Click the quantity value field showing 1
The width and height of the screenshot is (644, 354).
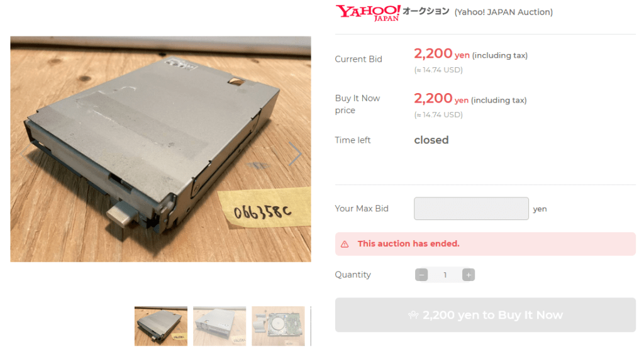coord(445,275)
